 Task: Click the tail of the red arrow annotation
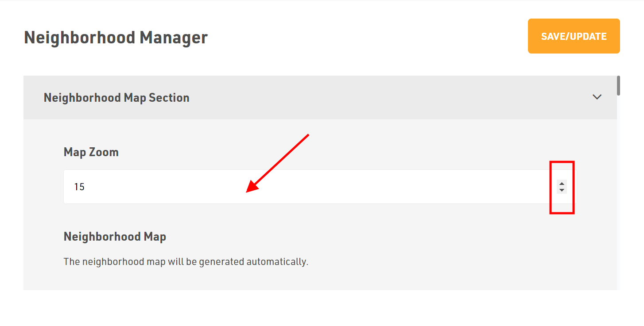307,135
